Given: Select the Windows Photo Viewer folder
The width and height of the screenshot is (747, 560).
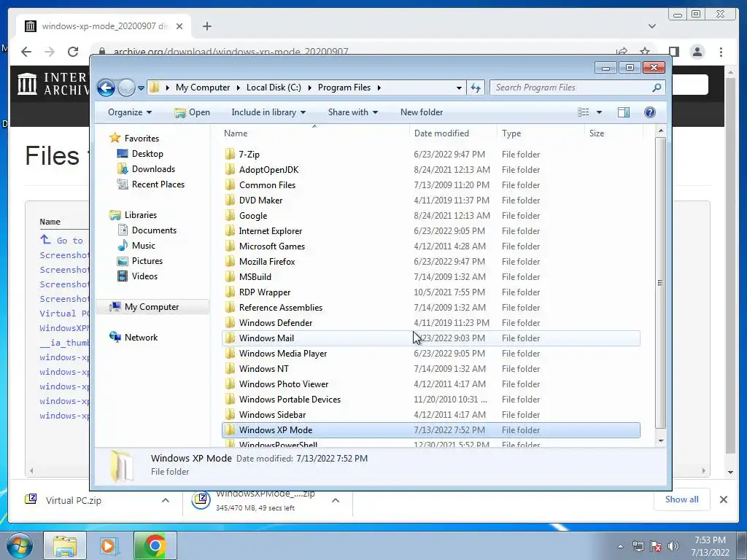Looking at the screenshot, I should click(284, 384).
